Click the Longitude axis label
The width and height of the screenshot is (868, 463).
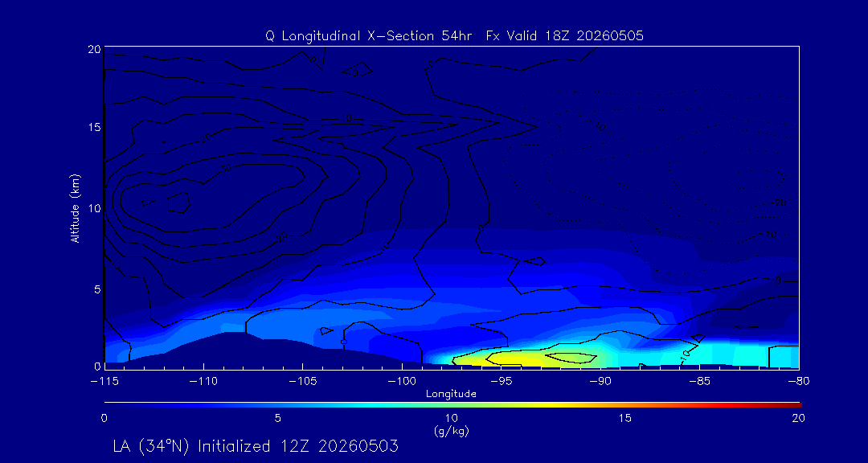tap(451, 394)
